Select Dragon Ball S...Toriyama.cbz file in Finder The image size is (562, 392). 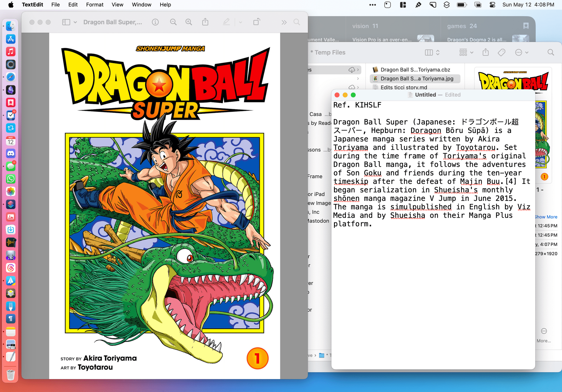(415, 70)
